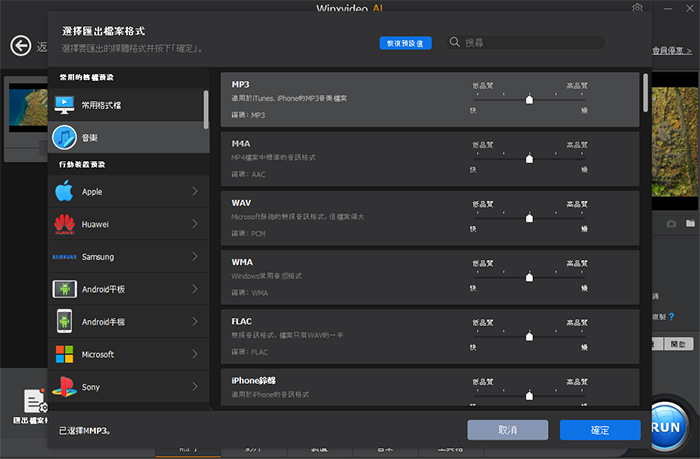This screenshot has width=700, height=459.
Task: Click the Samsung logo icon
Action: tap(64, 257)
